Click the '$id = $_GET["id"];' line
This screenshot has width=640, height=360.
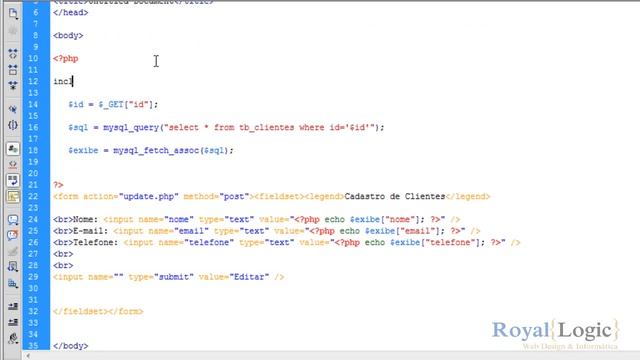click(113, 104)
